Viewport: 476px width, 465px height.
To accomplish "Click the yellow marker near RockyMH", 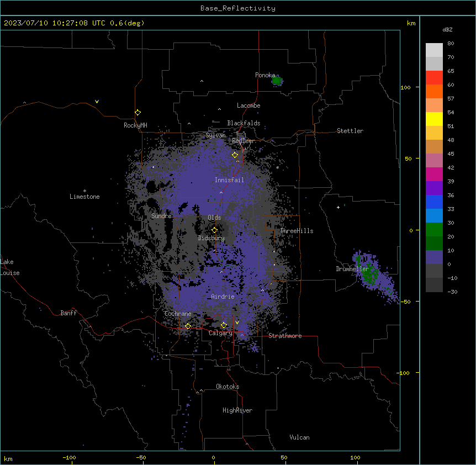I will [x=137, y=113].
